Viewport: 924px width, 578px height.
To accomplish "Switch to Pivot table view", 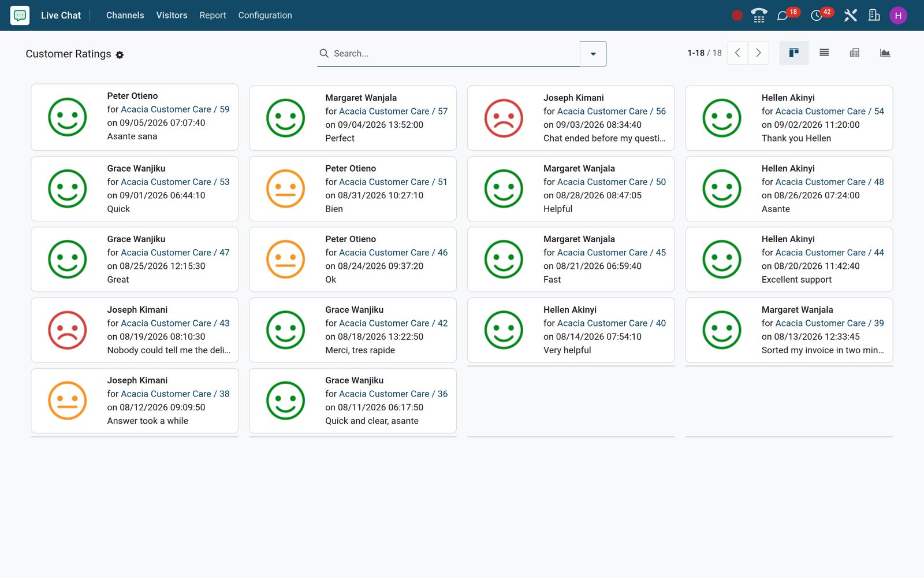I will click(x=855, y=53).
